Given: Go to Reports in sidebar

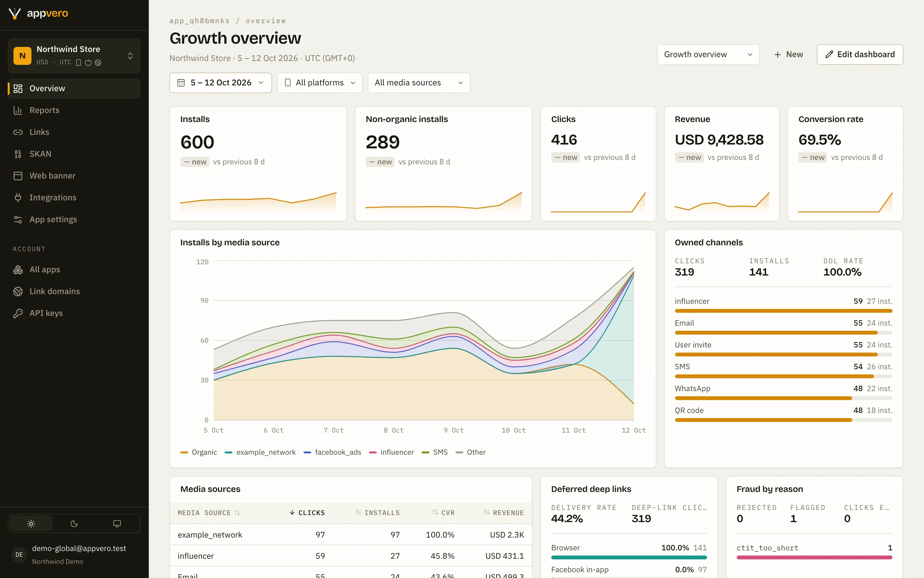Looking at the screenshot, I should (x=74, y=110).
